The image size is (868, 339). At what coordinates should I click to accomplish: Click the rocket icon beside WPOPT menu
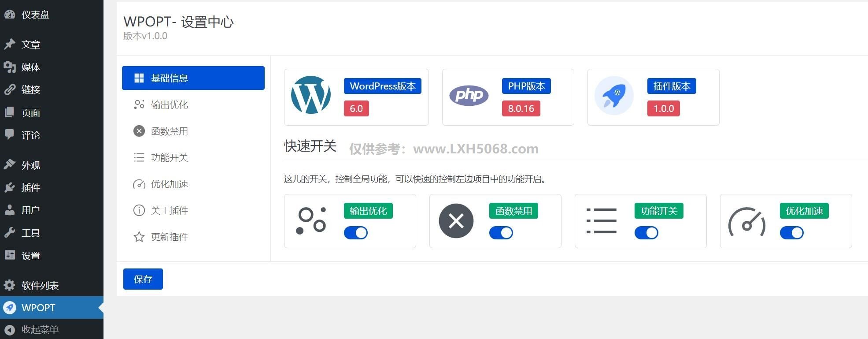(10, 308)
